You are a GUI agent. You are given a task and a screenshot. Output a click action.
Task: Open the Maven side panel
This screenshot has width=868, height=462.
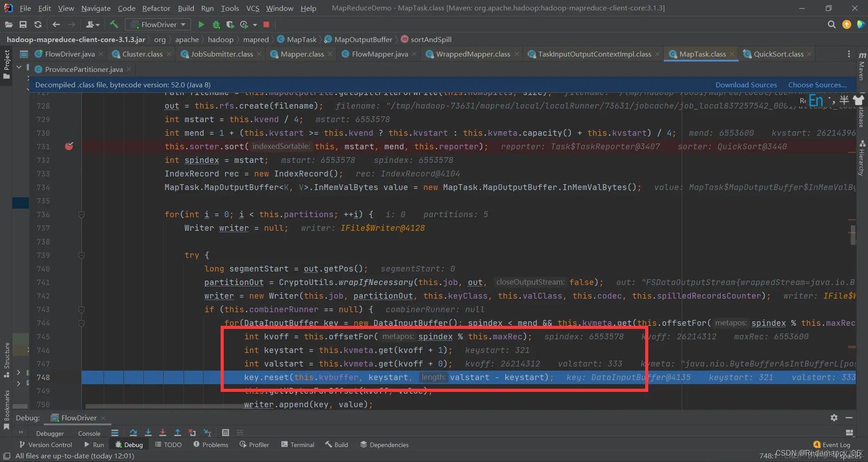point(862,66)
